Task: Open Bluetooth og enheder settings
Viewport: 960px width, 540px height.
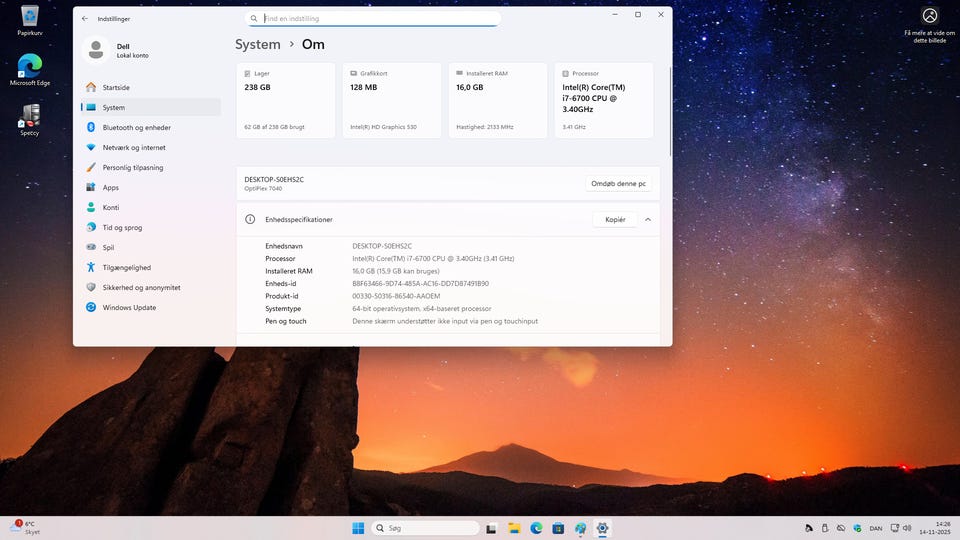Action: coord(136,127)
